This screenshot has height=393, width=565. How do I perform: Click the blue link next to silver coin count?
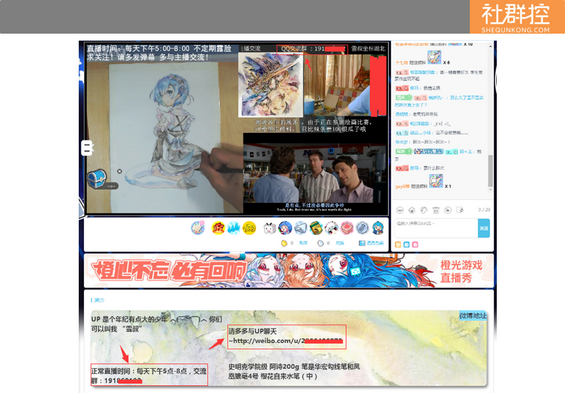[x=340, y=243]
